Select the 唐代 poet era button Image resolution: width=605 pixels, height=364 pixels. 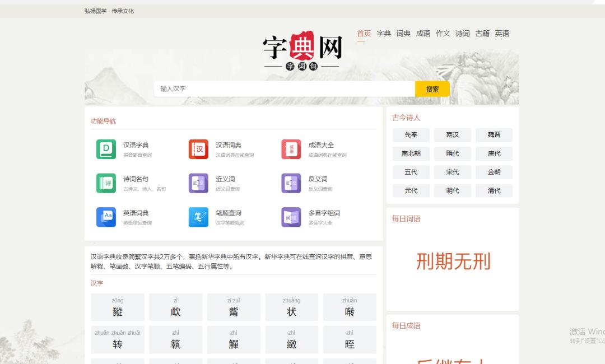click(494, 153)
